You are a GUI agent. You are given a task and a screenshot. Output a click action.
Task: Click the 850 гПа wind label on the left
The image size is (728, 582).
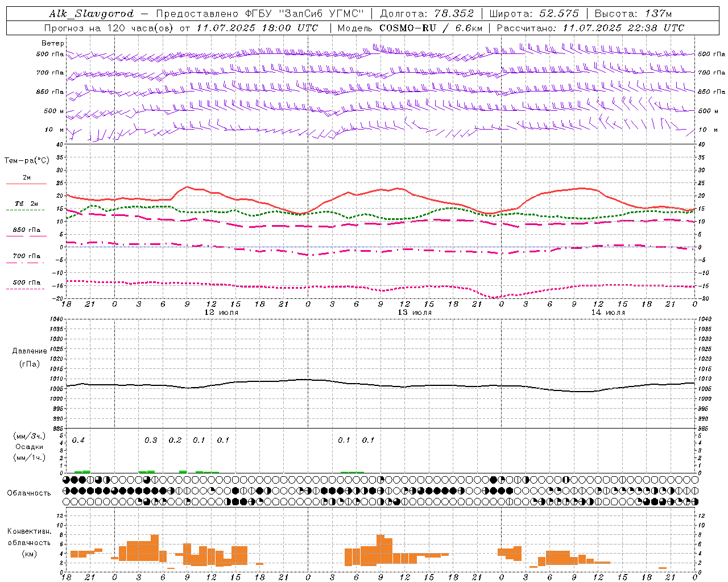(x=50, y=92)
